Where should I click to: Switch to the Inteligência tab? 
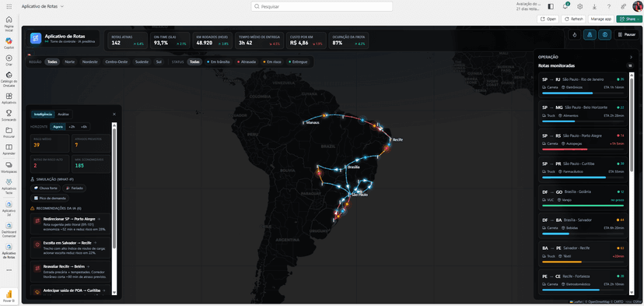coord(43,114)
